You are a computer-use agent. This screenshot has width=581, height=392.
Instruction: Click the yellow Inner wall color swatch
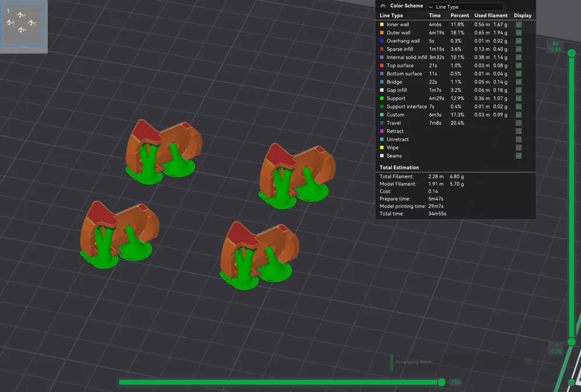382,24
